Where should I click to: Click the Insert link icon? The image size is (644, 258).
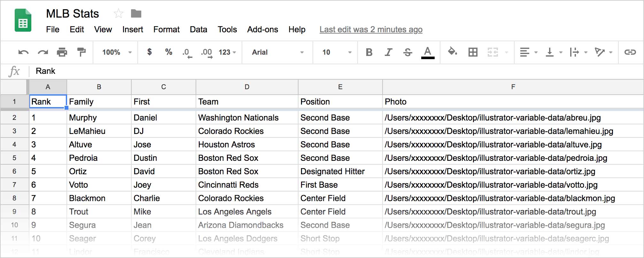tap(630, 52)
